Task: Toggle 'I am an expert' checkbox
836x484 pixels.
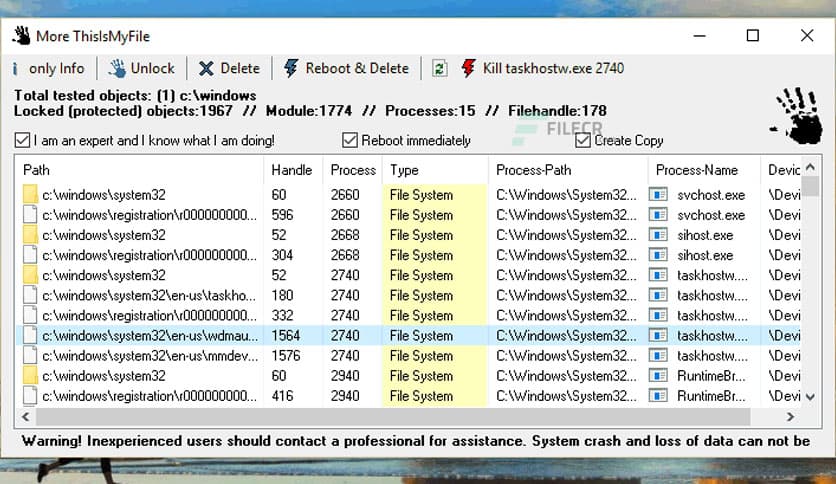Action: [22, 140]
